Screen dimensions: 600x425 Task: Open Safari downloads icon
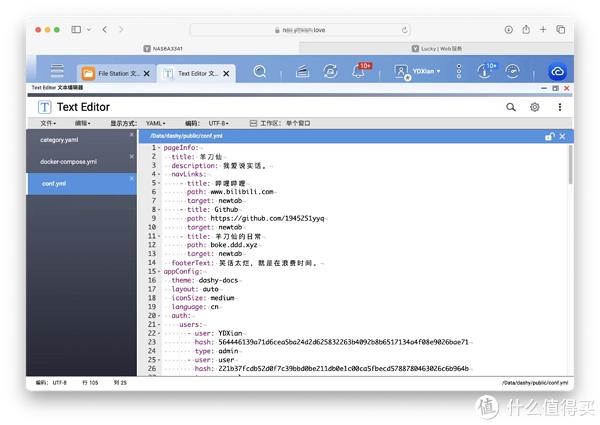pyautogui.click(x=509, y=29)
